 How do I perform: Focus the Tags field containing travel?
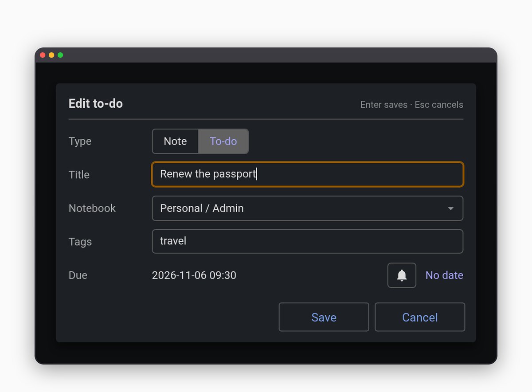tap(308, 241)
